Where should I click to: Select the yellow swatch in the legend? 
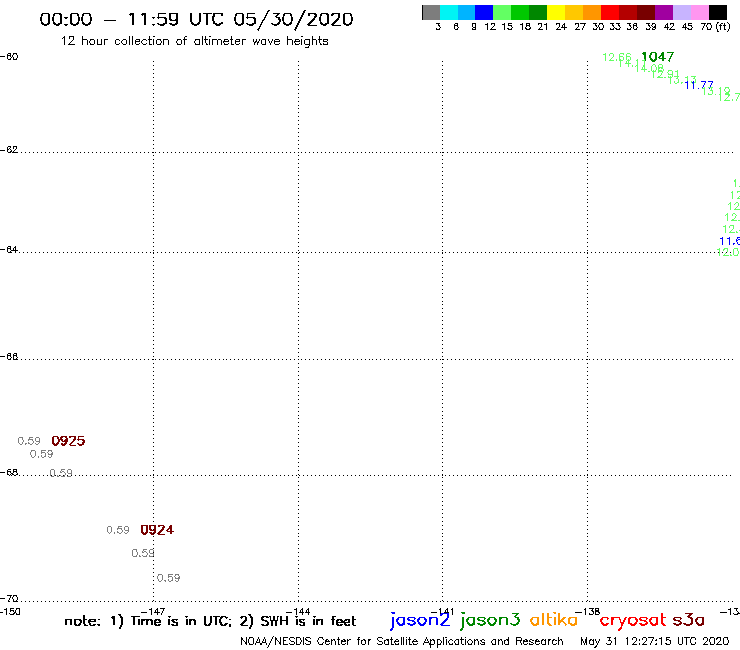tap(556, 12)
